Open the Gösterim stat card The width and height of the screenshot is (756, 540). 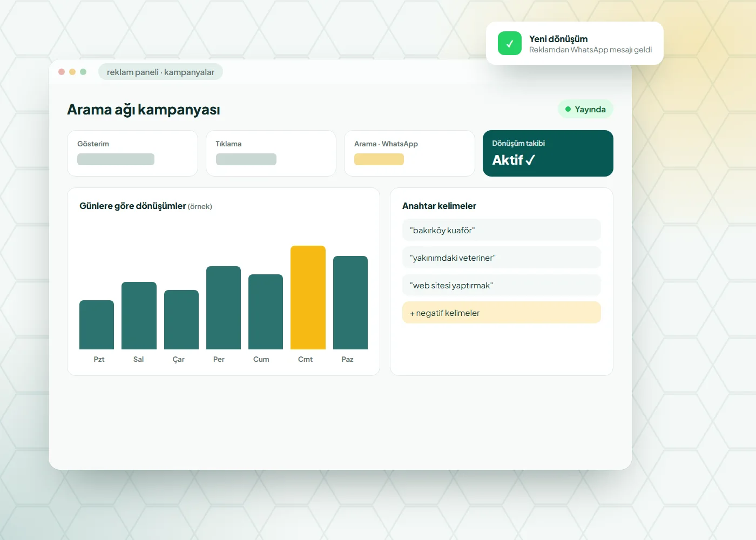click(x=132, y=153)
